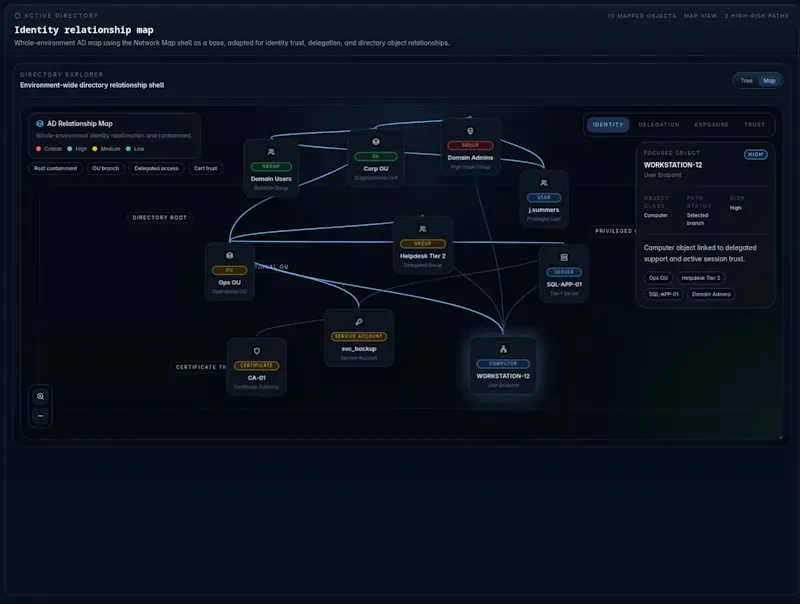Click the CA-01 certificate shield icon
The height and width of the screenshot is (604, 800).
[257, 351]
